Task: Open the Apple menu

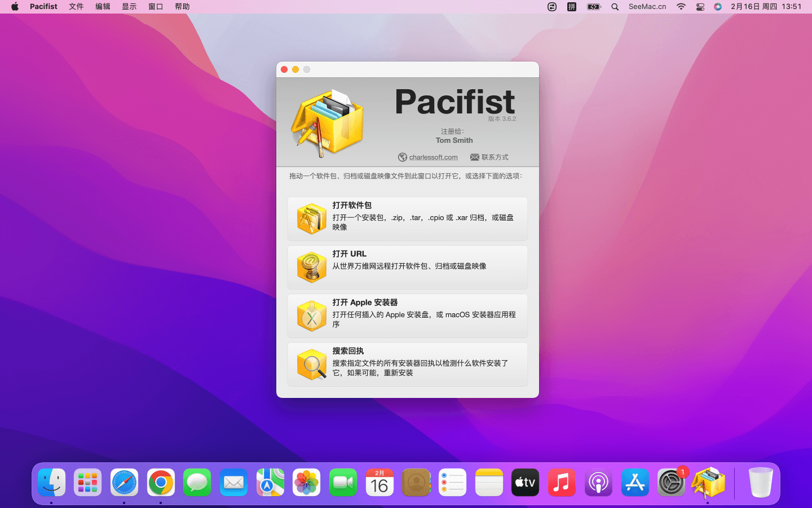Action: tap(15, 7)
